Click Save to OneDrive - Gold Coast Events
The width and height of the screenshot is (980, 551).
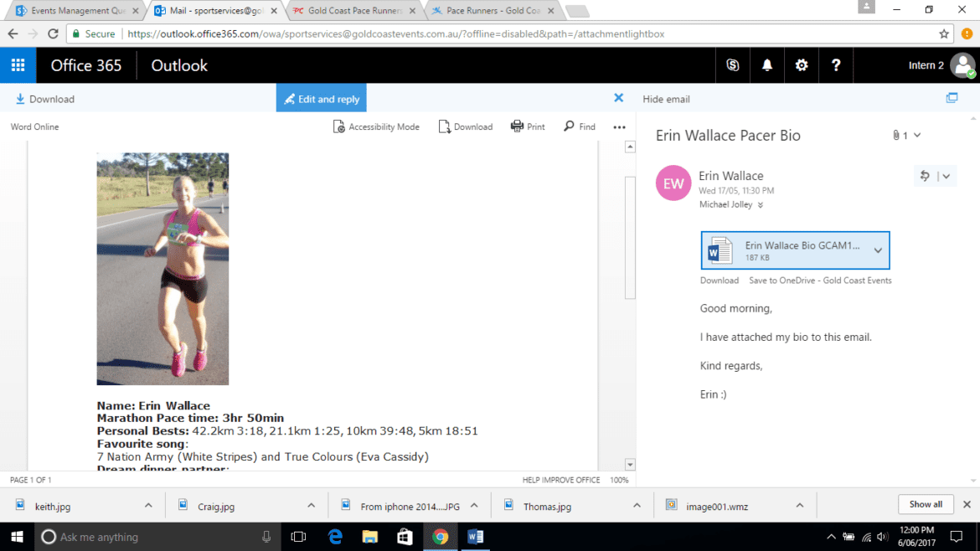click(x=820, y=281)
